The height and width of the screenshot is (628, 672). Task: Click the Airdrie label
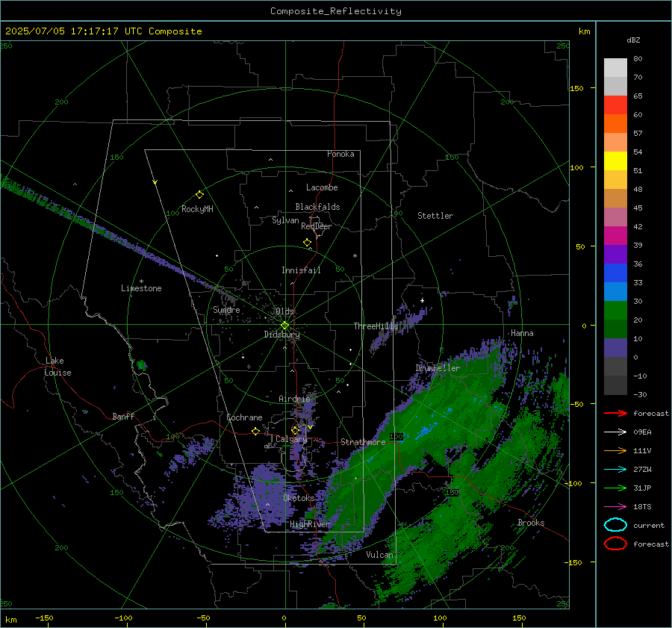294,399
